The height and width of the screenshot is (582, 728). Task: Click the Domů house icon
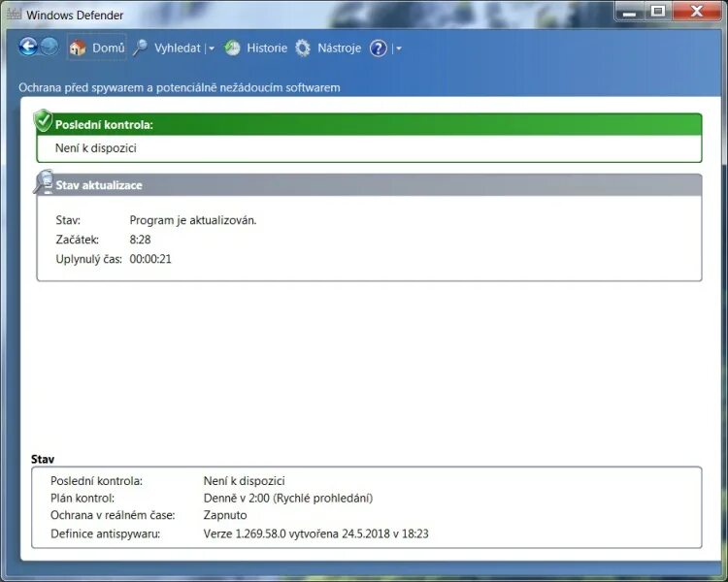tap(77, 48)
